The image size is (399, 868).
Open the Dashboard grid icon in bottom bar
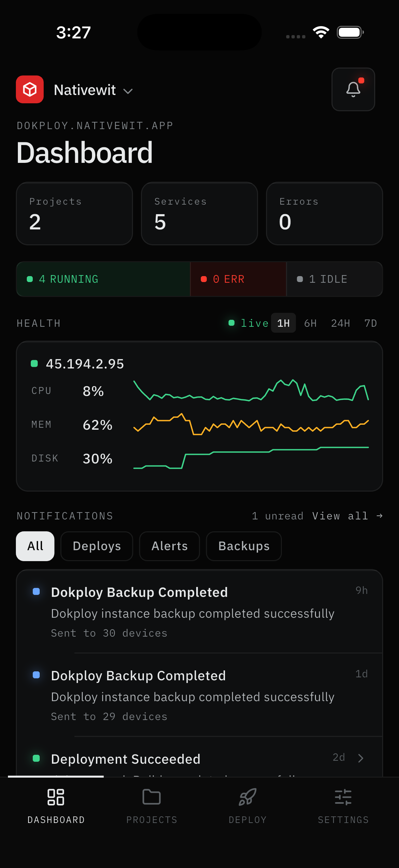click(56, 797)
